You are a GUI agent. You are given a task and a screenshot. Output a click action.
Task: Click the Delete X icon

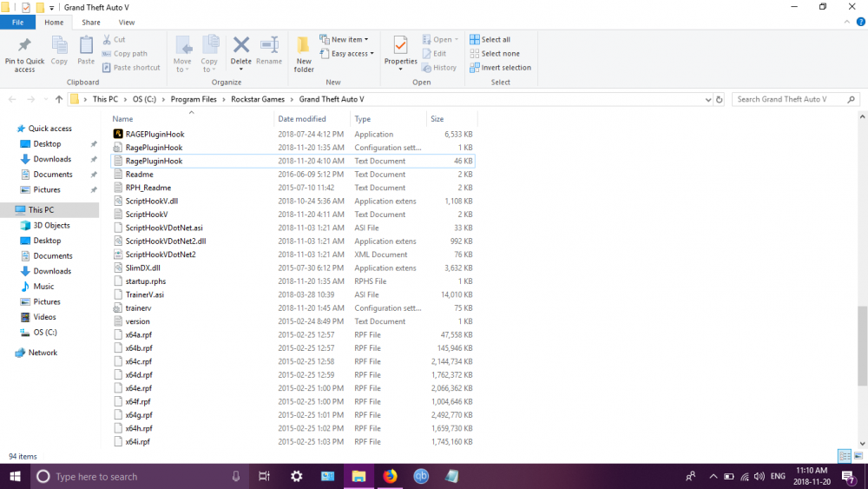[240, 45]
